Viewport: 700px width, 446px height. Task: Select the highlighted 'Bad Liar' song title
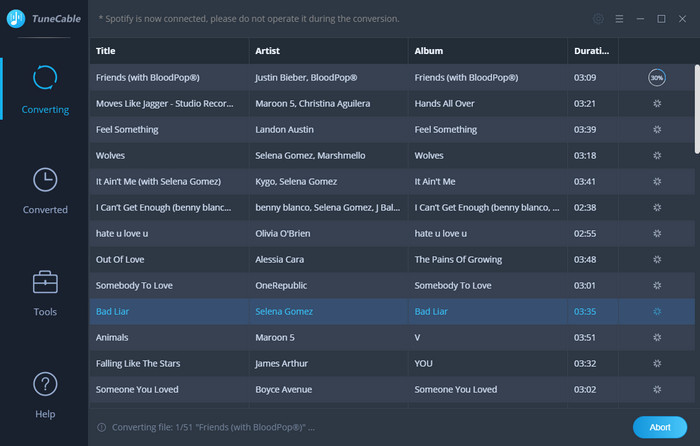(x=112, y=312)
